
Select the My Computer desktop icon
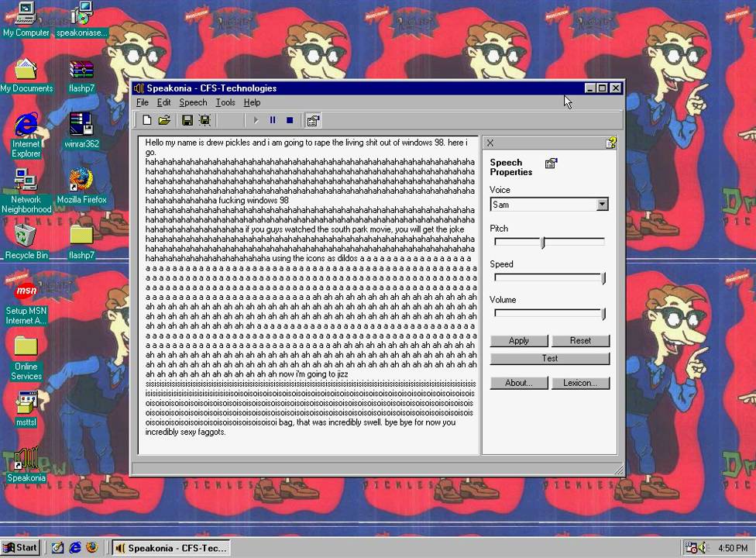pos(26,19)
